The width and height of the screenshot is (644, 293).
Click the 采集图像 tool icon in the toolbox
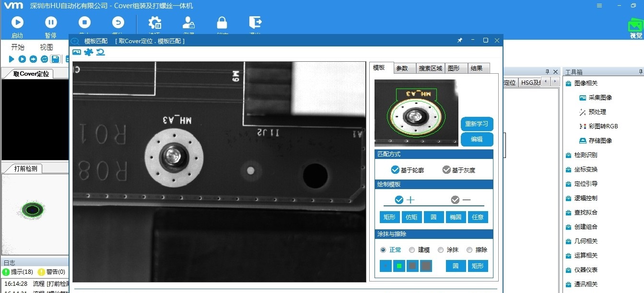click(583, 98)
